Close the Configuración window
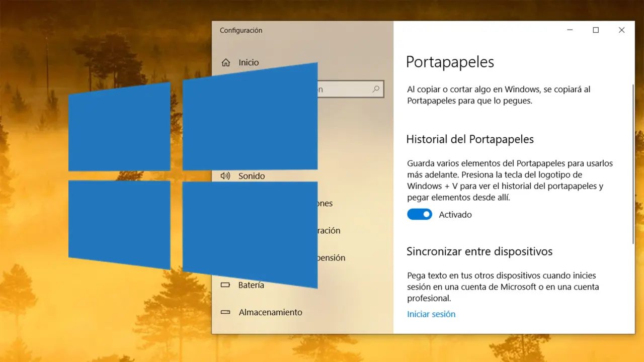Image resolution: width=644 pixels, height=362 pixels. (x=621, y=30)
